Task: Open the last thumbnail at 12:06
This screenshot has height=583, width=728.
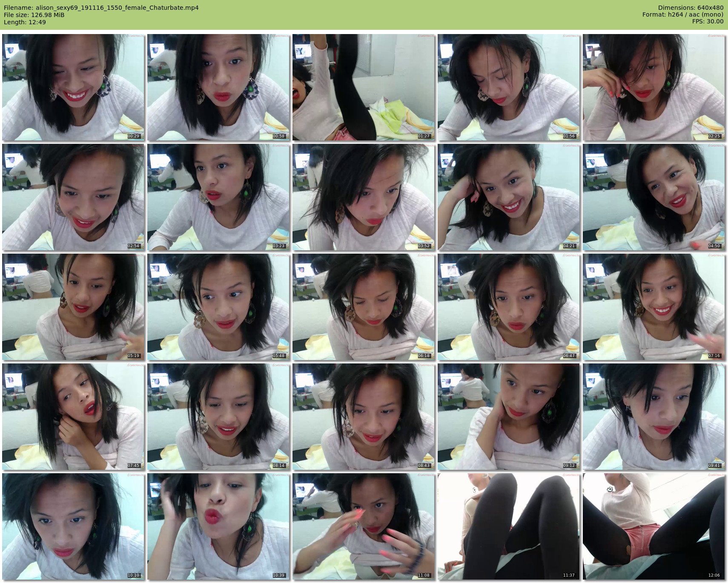Action: [x=653, y=526]
